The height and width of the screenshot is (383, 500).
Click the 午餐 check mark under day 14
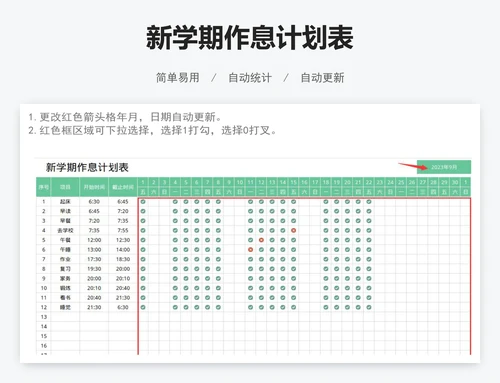tap(283, 240)
